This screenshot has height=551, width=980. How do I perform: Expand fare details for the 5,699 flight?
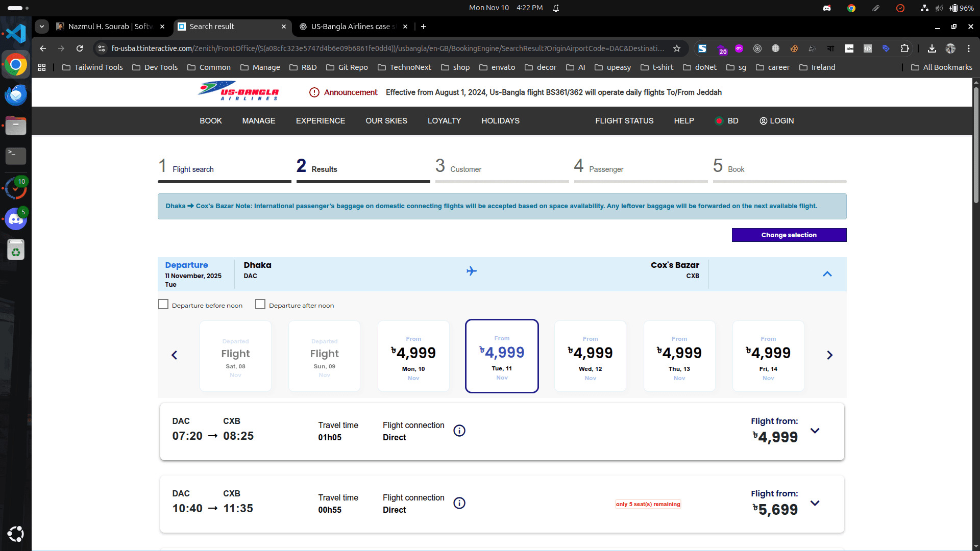coord(815,504)
